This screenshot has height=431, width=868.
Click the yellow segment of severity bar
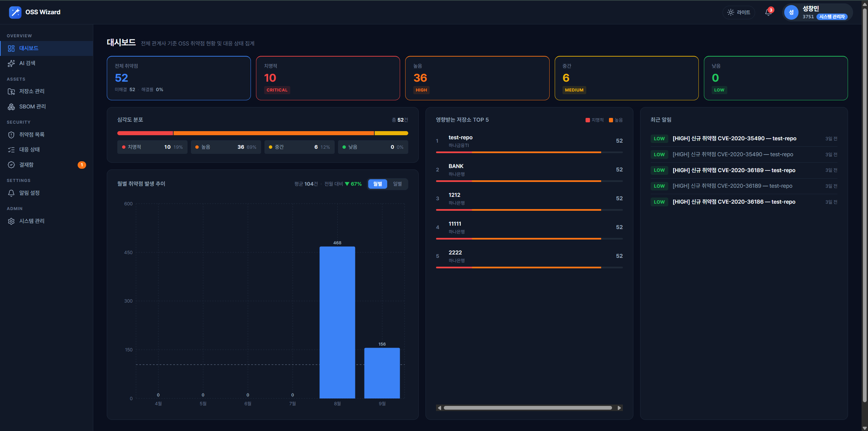(x=391, y=133)
